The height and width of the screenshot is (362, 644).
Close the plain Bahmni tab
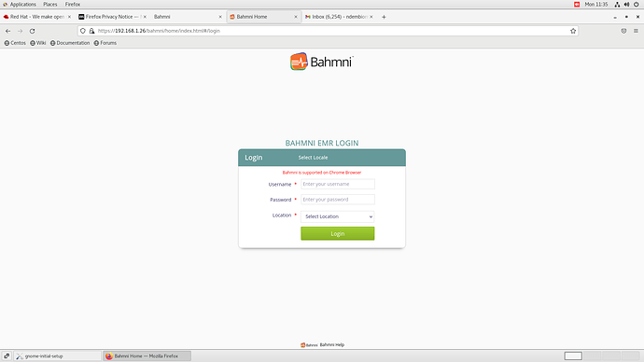(x=220, y=17)
